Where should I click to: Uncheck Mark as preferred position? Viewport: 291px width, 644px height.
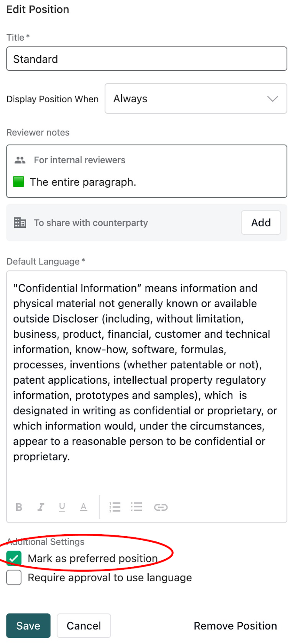[14, 558]
